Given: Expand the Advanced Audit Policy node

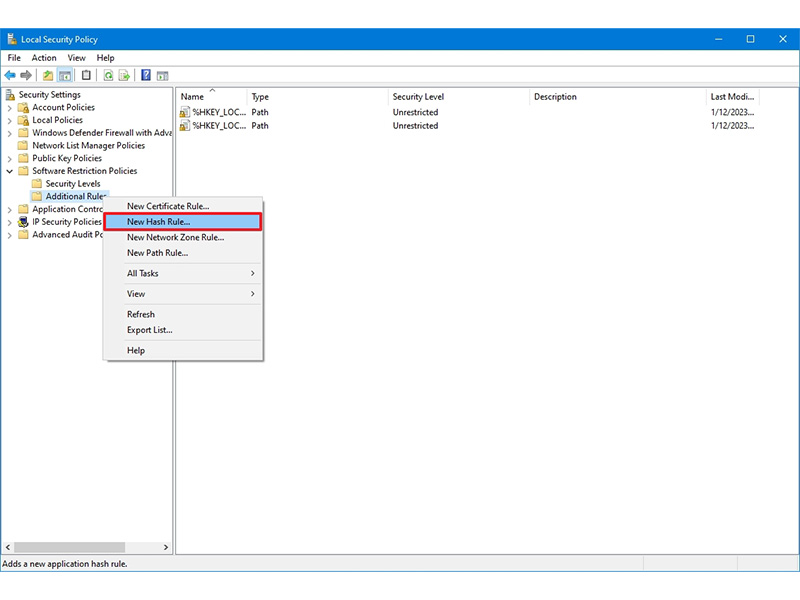Looking at the screenshot, I should point(9,235).
